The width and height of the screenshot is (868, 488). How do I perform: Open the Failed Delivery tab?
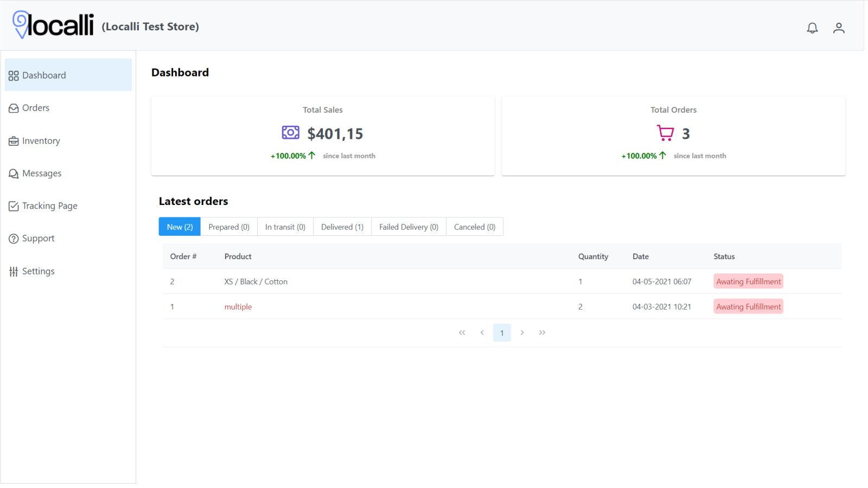point(408,227)
